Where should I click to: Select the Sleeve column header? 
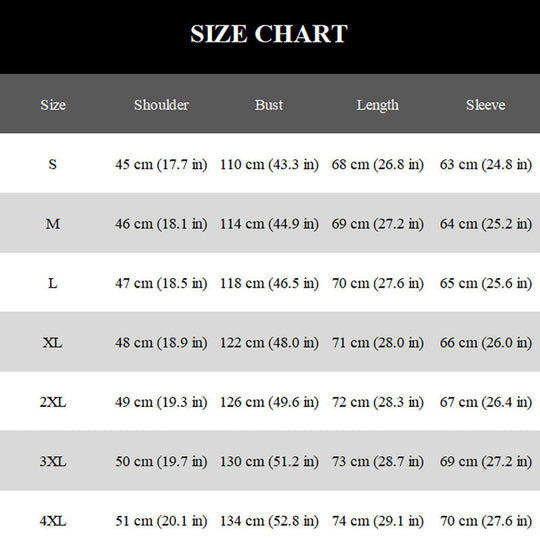click(486, 105)
